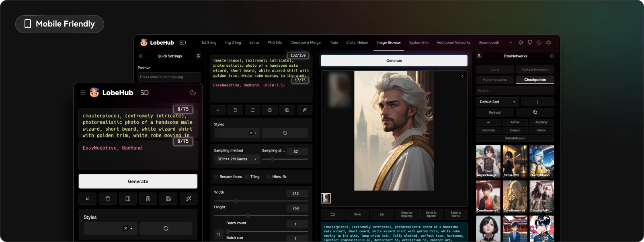
Task: Open the Sampling method dropdown
Action: [237, 159]
